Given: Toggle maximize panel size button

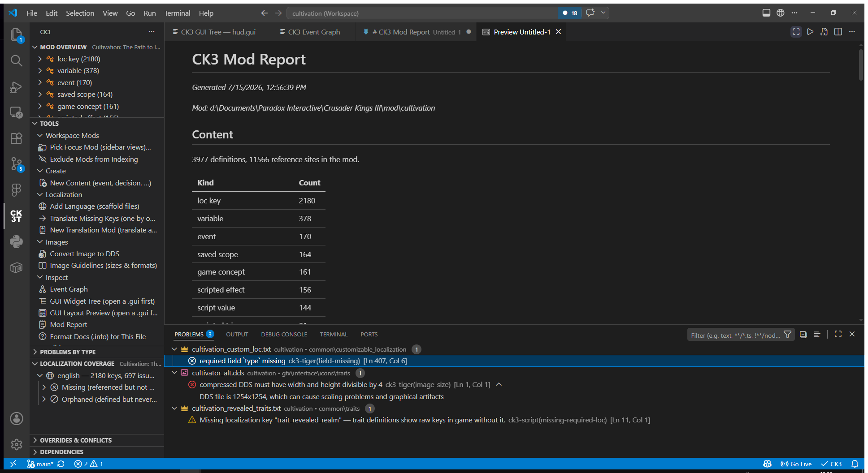Looking at the screenshot, I should (838, 334).
